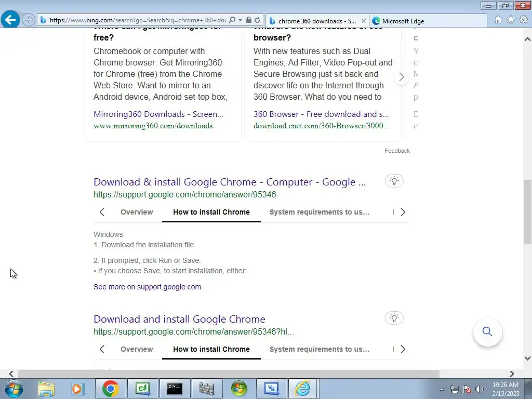Click the floating round search button
This screenshot has width=532, height=399.
(x=487, y=331)
